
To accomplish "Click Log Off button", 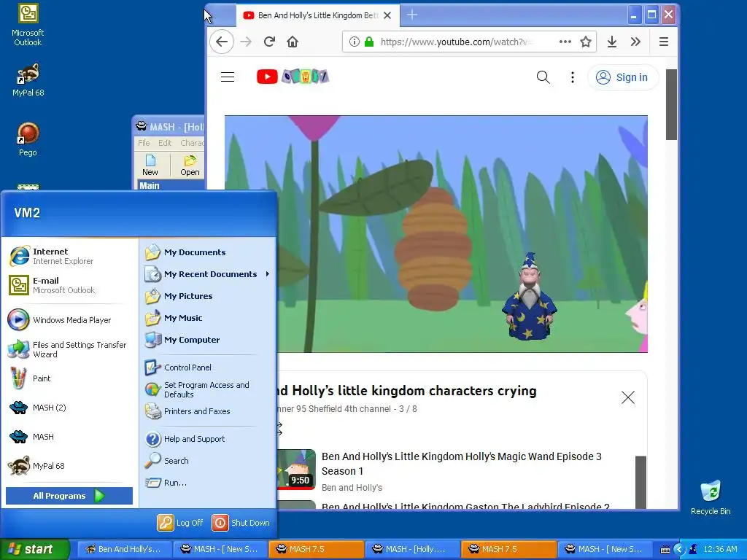I will 181,523.
